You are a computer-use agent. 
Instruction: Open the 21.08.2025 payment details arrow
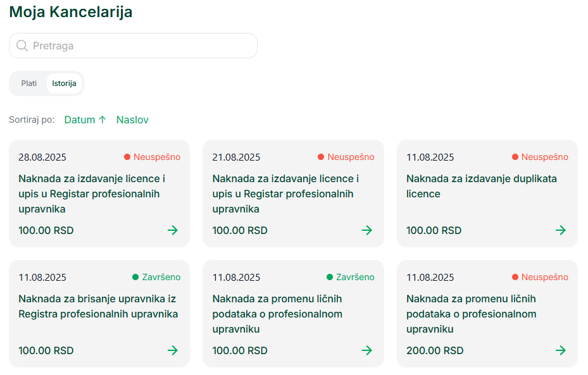(x=367, y=230)
